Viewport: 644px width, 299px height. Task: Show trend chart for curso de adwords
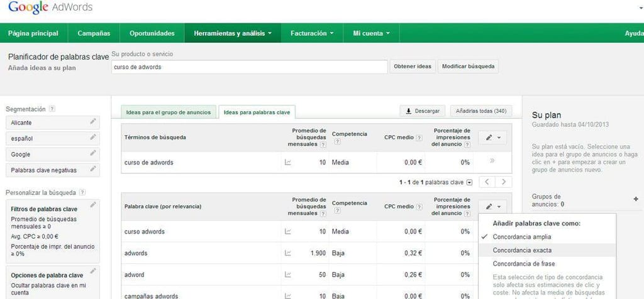click(x=288, y=163)
